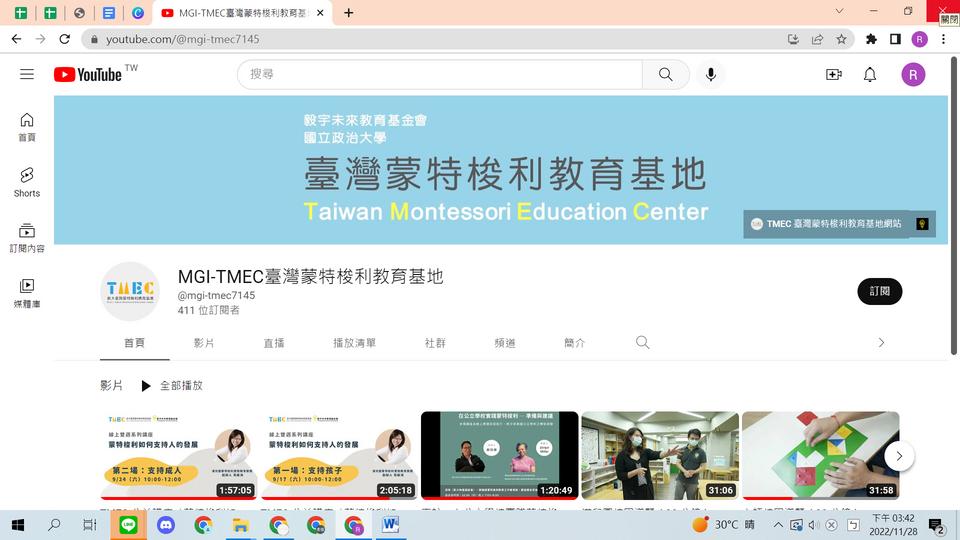Screen dimensions: 960x540
Task: Open LINE from the taskbar
Action: [128, 525]
